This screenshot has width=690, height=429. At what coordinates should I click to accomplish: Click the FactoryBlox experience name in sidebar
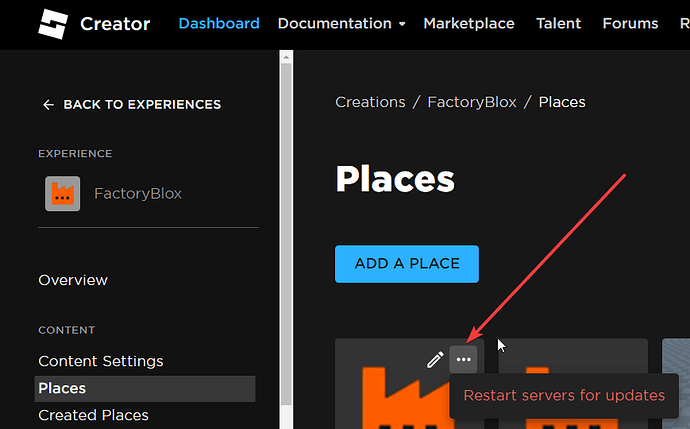[138, 194]
